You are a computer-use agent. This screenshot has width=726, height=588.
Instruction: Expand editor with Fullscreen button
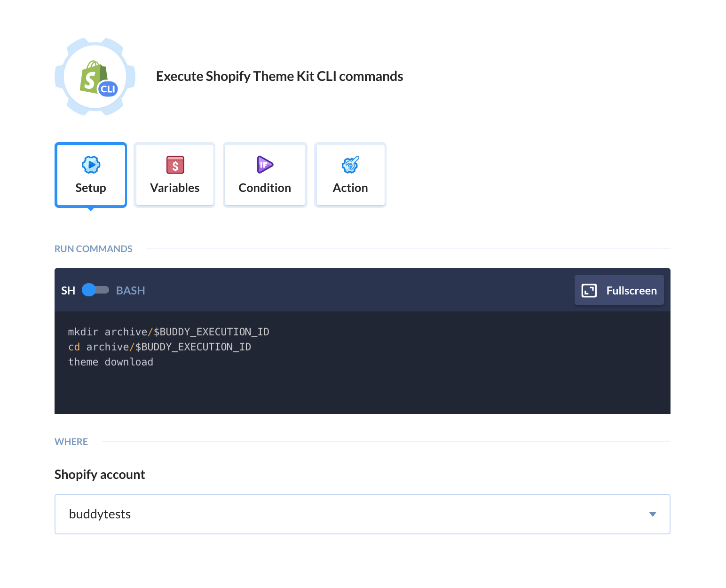coord(619,290)
